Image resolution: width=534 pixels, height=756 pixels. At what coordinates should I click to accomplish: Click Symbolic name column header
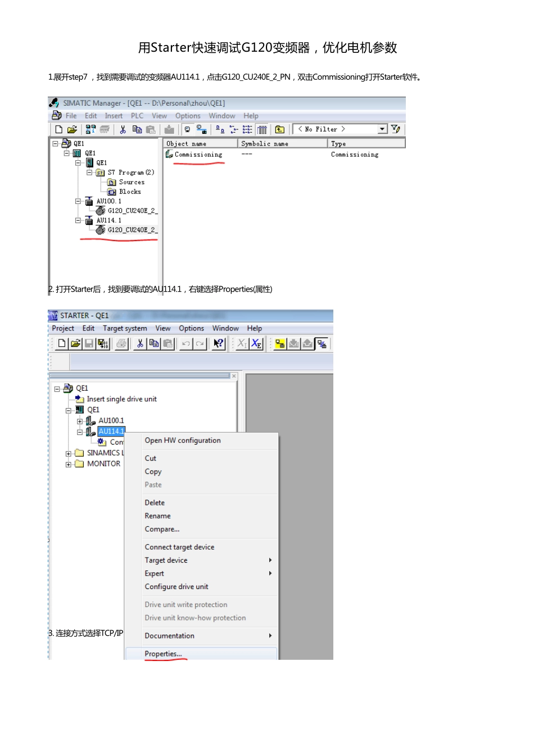click(x=283, y=144)
